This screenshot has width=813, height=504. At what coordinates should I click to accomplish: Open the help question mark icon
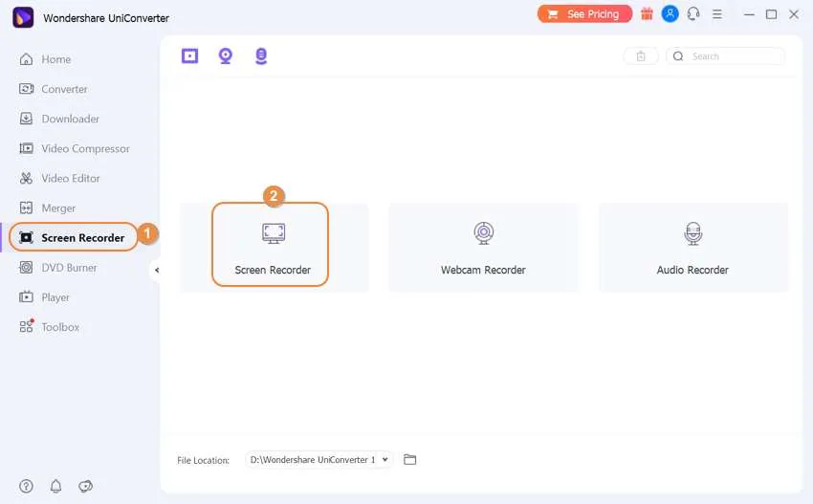tap(26, 486)
